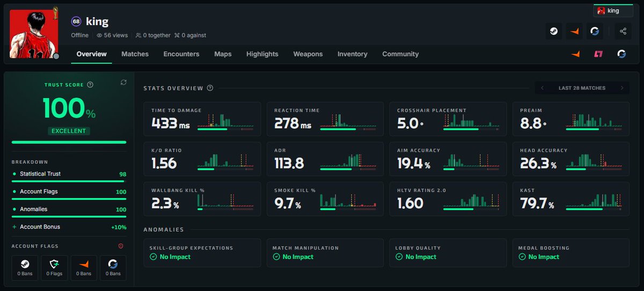Image resolution: width=644 pixels, height=291 pixels.
Task: Click the checkmark icon in Skill-Group Expectations
Action: point(154,257)
